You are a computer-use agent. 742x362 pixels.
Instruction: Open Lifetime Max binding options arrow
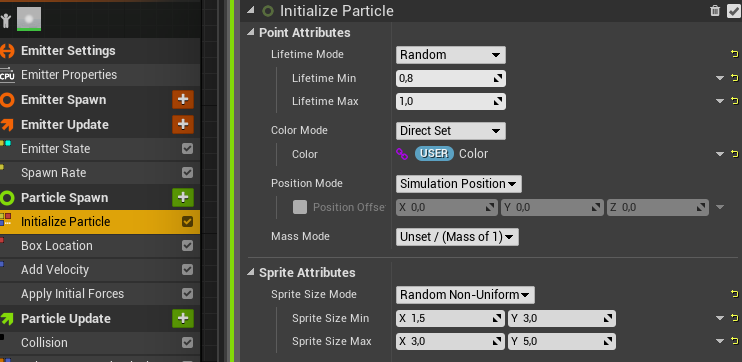click(x=720, y=101)
